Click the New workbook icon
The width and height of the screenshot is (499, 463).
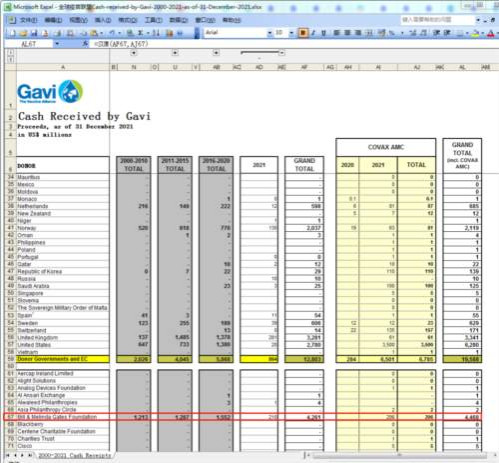click(x=12, y=33)
